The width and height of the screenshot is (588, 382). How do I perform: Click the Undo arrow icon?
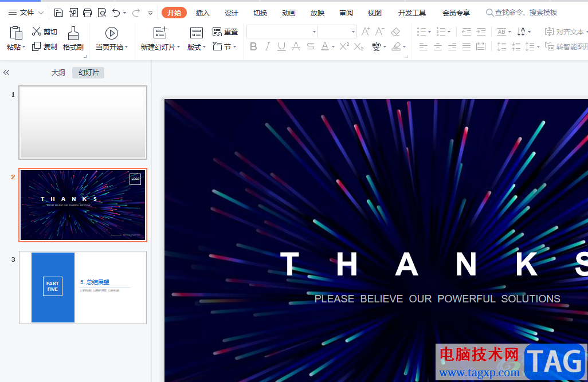click(116, 13)
